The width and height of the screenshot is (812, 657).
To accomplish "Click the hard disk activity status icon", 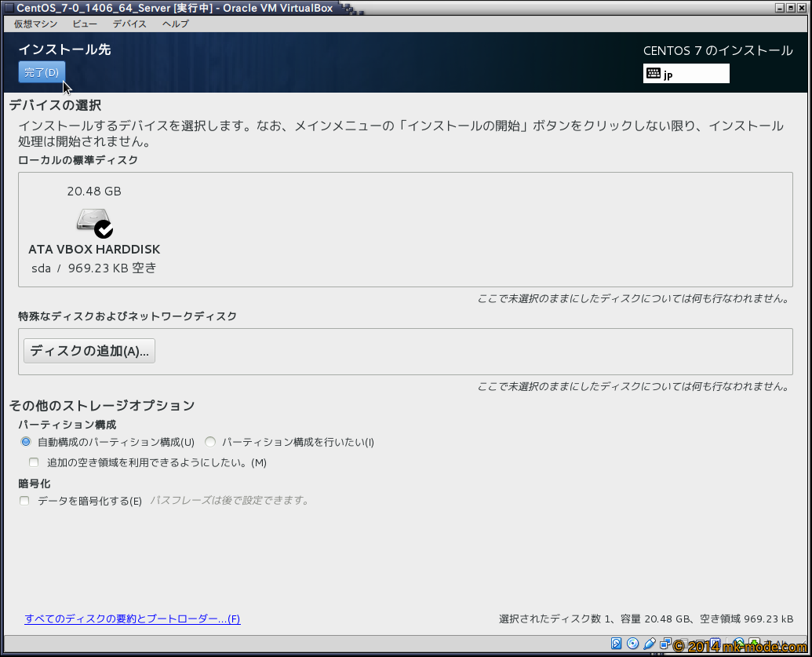I will (x=617, y=644).
